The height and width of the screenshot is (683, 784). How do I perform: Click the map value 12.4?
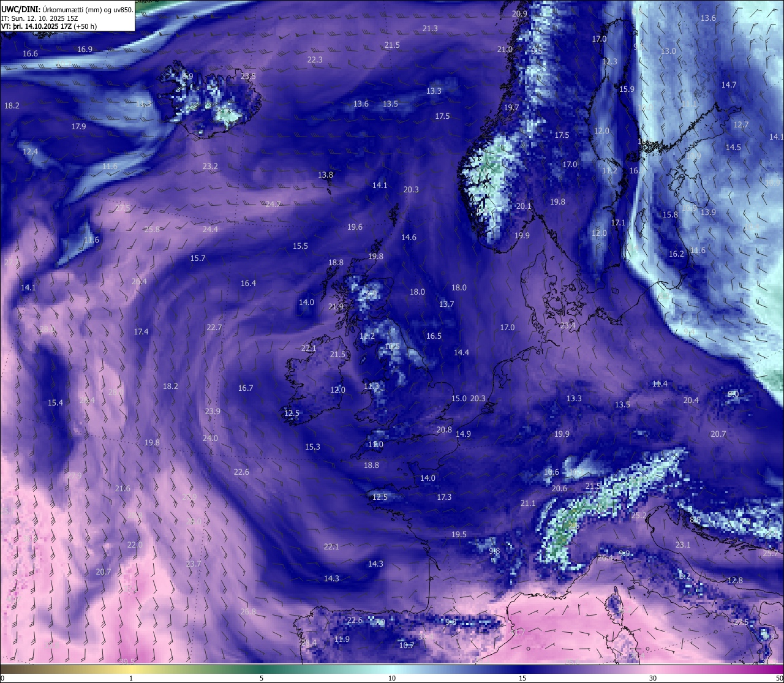30,152
